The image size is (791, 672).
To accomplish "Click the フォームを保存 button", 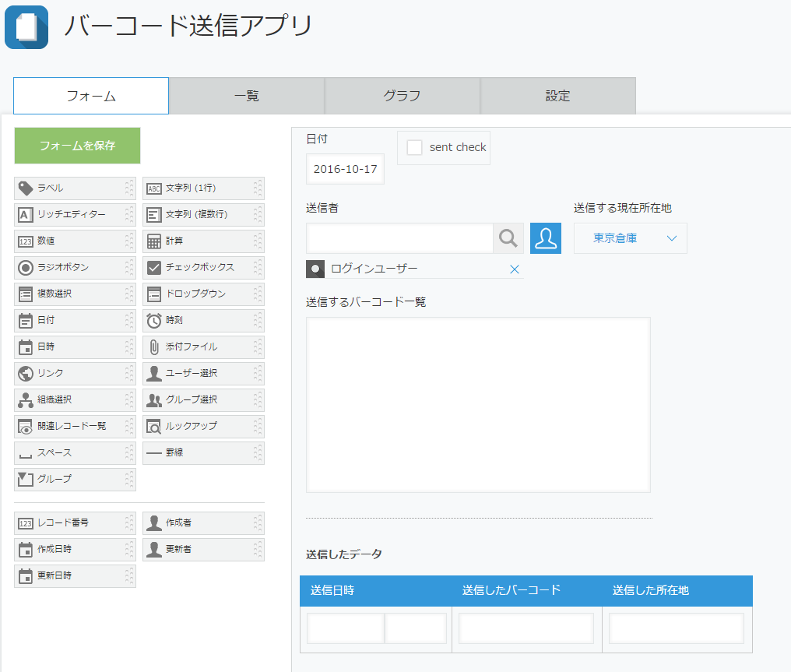I will (x=77, y=146).
